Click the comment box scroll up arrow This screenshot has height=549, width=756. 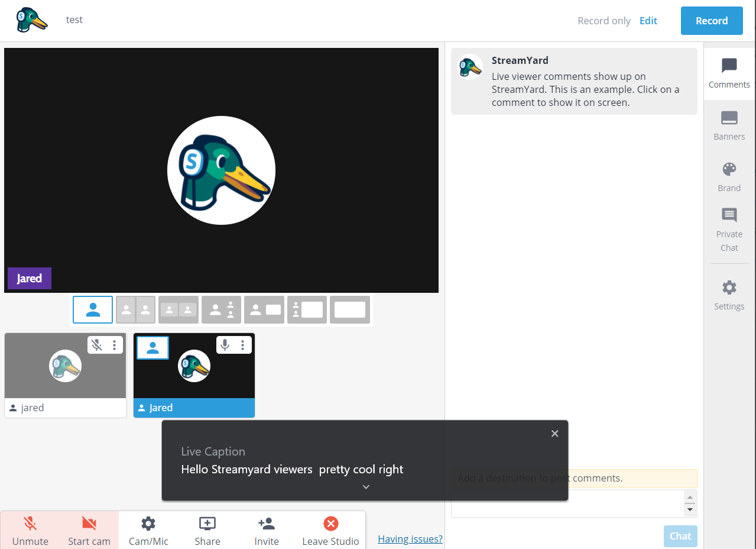[x=690, y=497]
